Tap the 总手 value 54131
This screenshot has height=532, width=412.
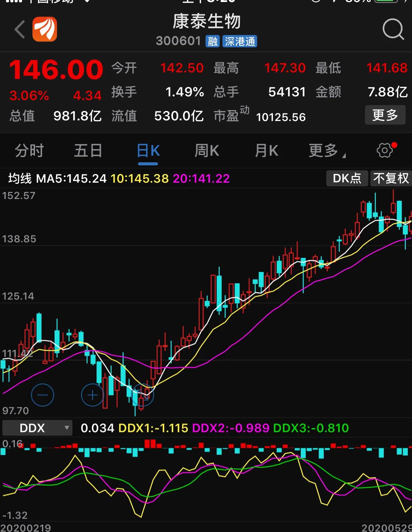287,92
